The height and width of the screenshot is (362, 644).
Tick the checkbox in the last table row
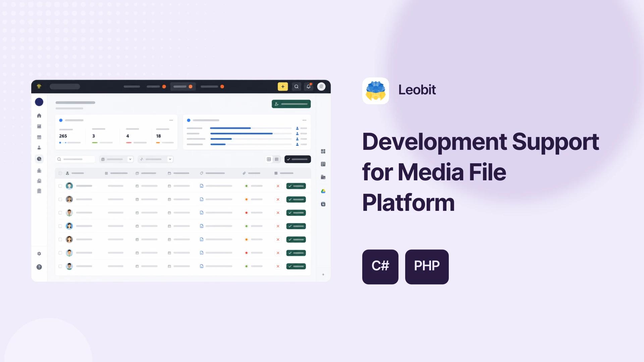(x=60, y=266)
